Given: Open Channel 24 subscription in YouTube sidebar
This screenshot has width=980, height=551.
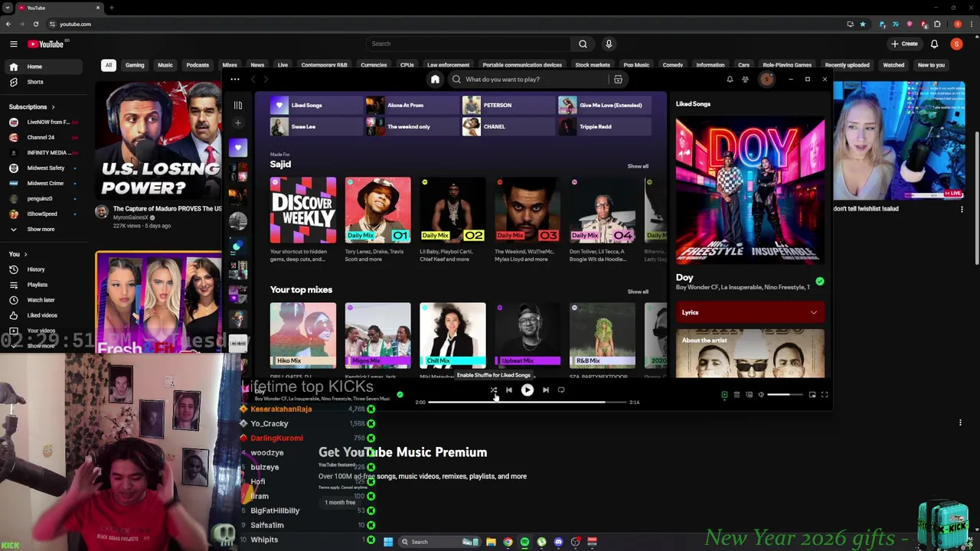Looking at the screenshot, I should click(41, 137).
